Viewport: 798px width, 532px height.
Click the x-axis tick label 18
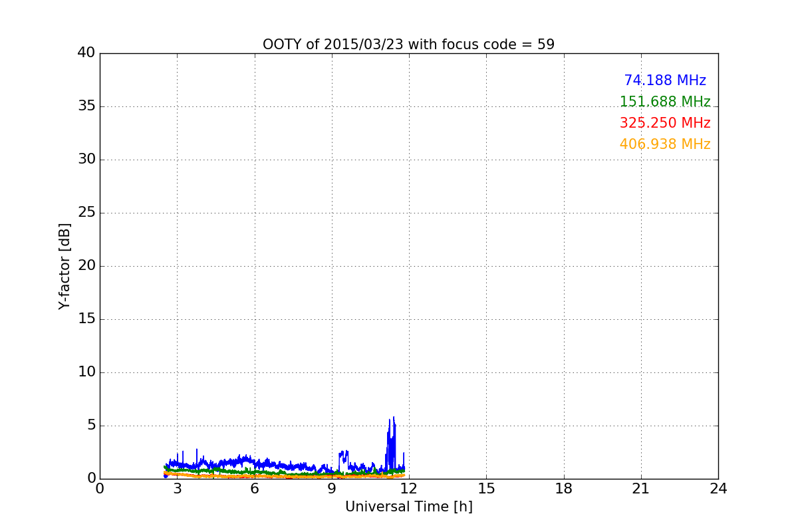[564, 489]
